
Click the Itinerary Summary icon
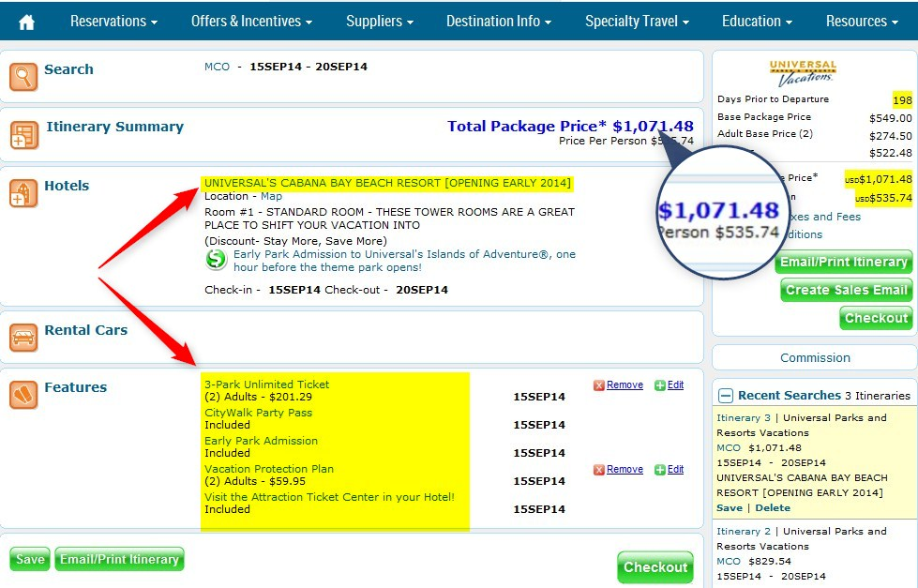tap(24, 135)
